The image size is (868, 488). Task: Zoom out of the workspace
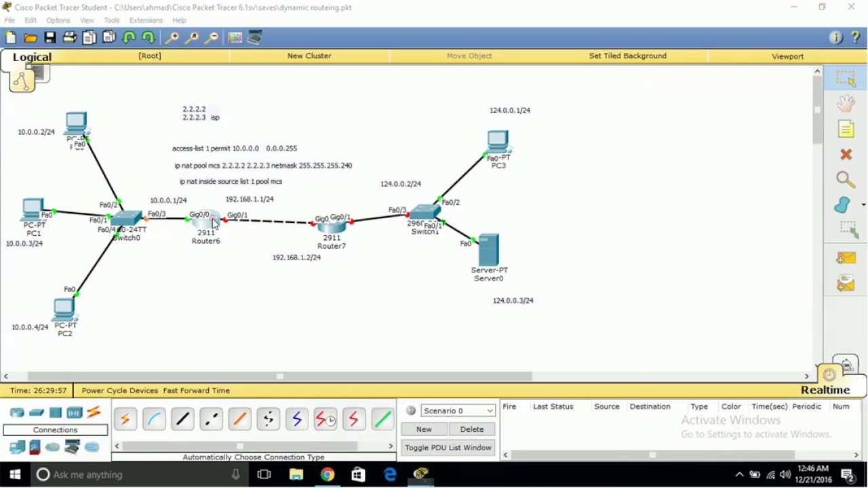[212, 38]
